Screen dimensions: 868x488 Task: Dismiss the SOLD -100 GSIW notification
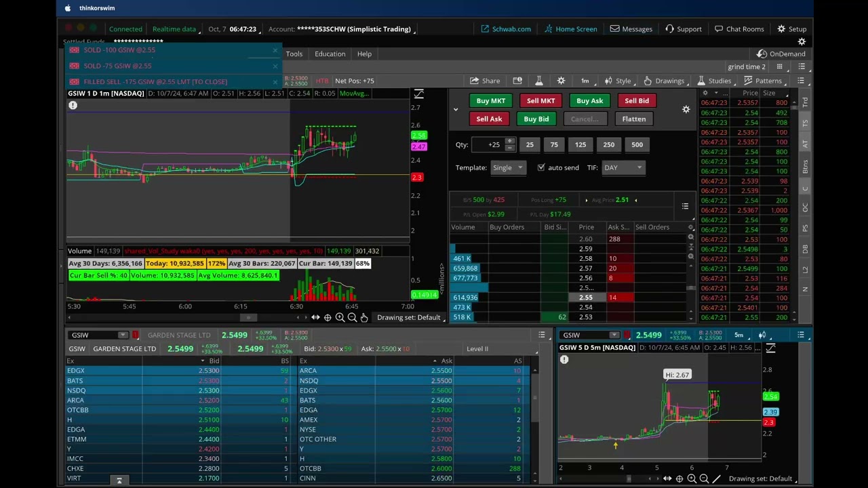275,50
